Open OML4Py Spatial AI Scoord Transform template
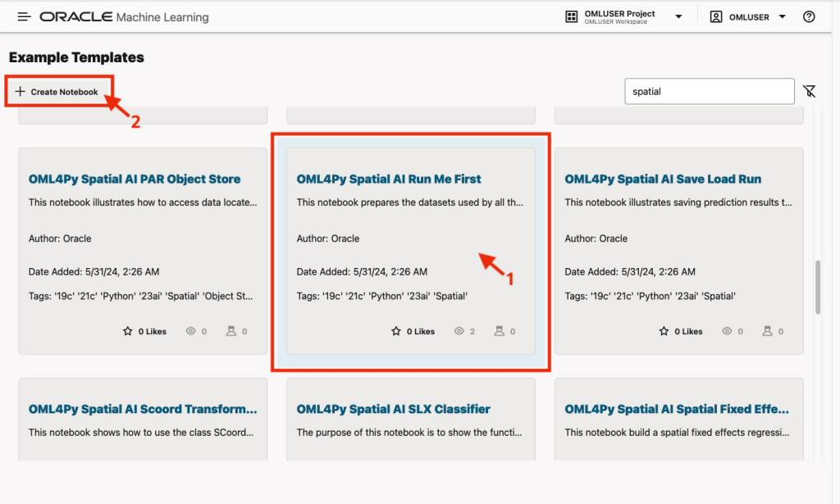This screenshot has width=840, height=504. [143, 409]
